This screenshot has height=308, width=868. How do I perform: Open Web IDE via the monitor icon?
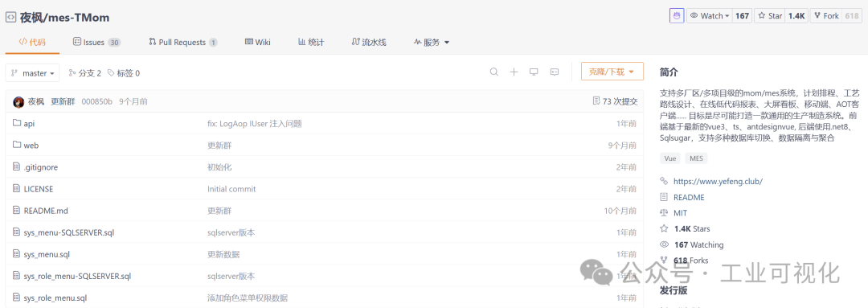(534, 72)
